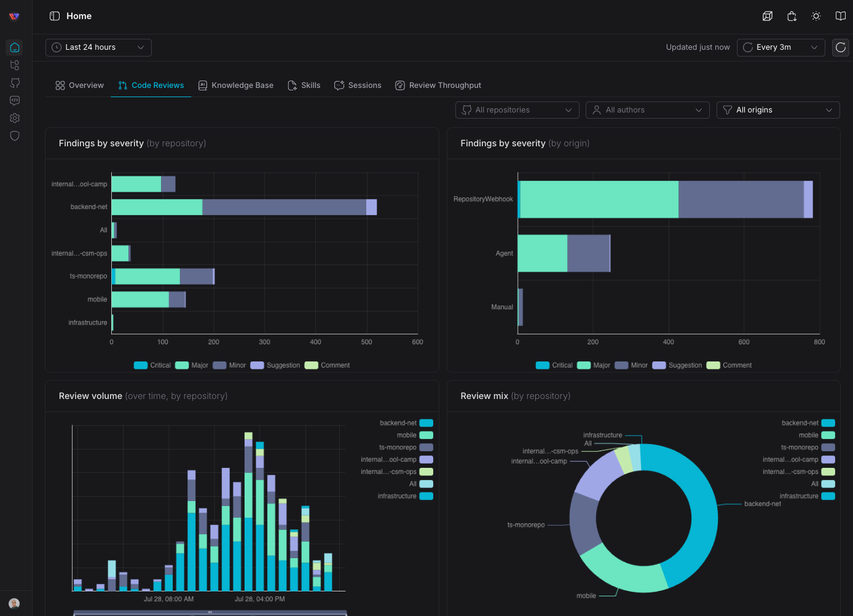
Task: Click mobile swatch in Review volume legend
Action: pyautogui.click(x=426, y=435)
